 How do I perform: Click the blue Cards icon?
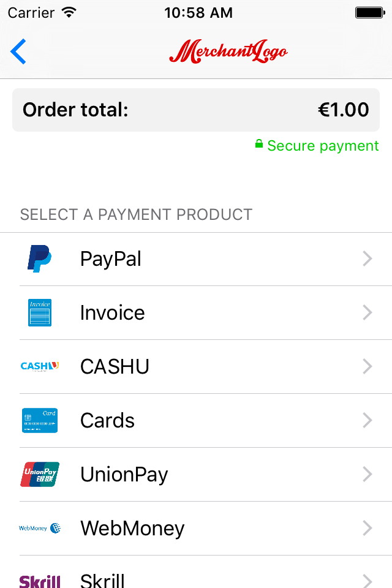(x=39, y=420)
